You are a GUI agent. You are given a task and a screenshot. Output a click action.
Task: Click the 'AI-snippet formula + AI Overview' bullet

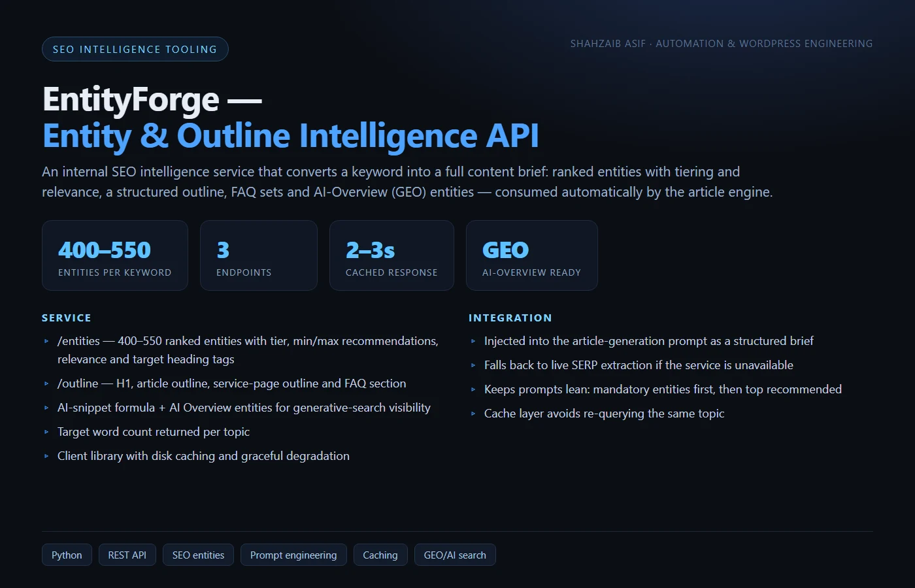click(244, 408)
